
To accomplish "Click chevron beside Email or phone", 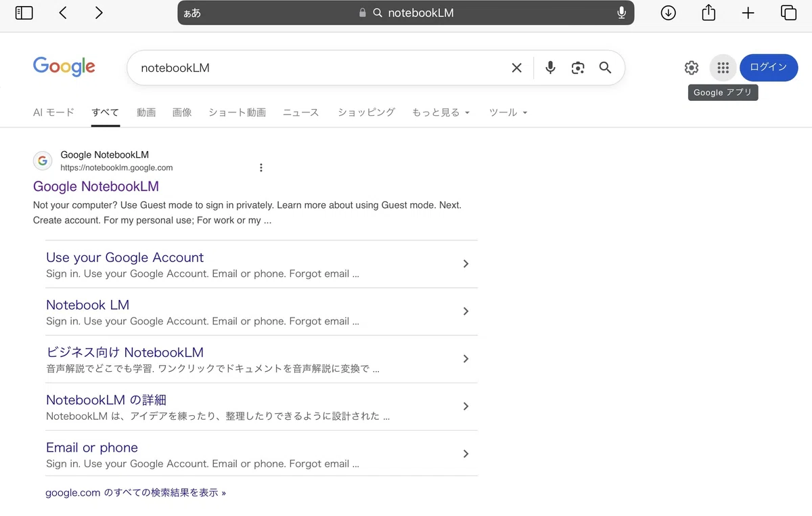I will coord(466,454).
